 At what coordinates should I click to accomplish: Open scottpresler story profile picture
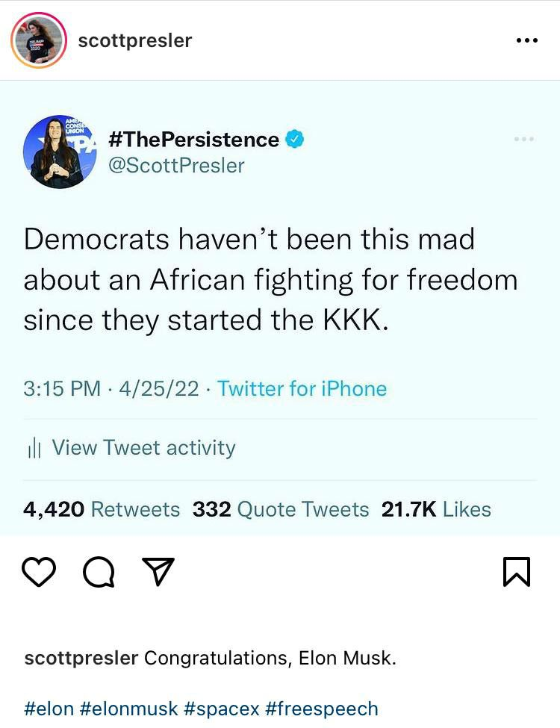[x=40, y=40]
